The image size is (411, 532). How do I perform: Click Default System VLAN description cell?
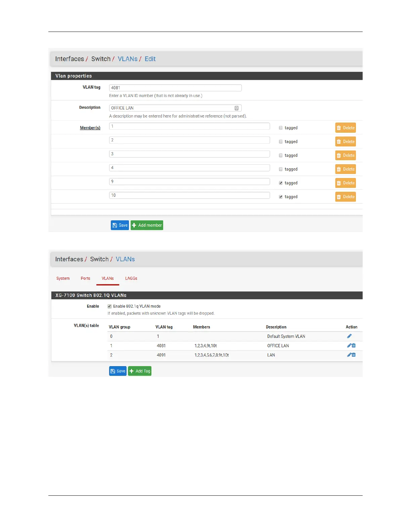(286, 336)
